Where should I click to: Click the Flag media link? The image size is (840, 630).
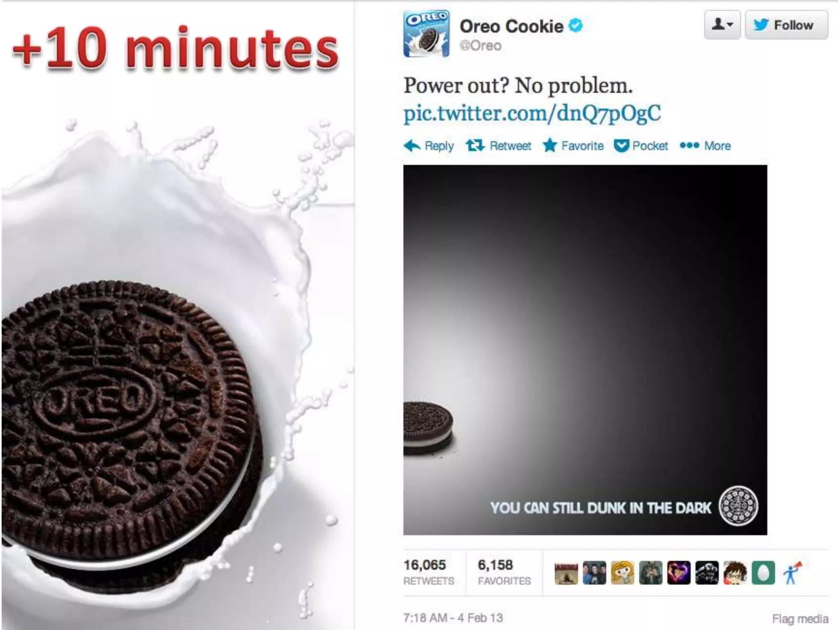[800, 618]
